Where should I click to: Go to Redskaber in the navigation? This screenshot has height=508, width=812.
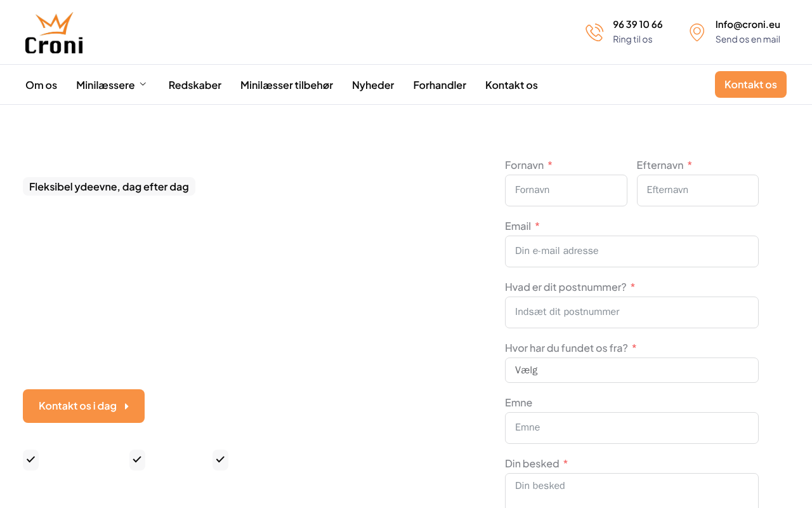pos(195,85)
